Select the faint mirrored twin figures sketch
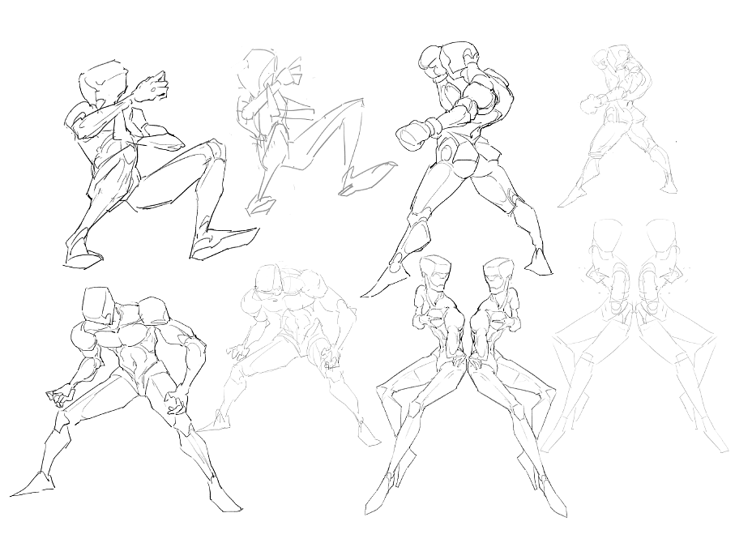 tap(633, 335)
